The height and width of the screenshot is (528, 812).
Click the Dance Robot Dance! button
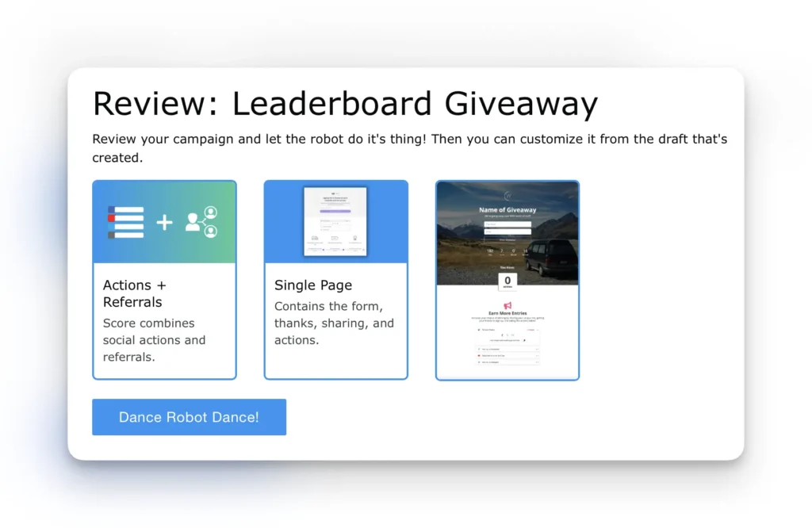(189, 417)
